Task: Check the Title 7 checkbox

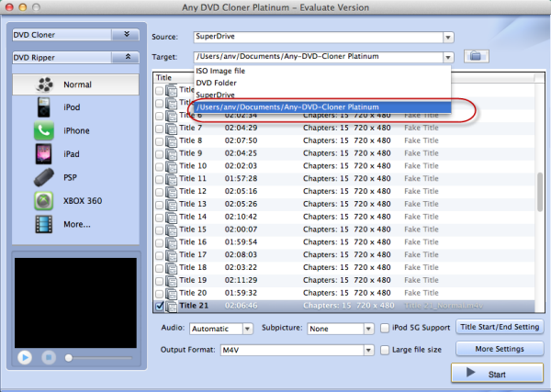Action: [159, 129]
